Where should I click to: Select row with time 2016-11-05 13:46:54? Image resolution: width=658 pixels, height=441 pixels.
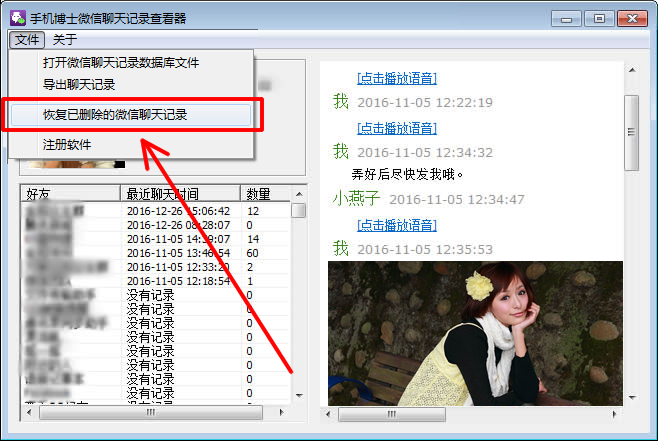click(x=156, y=253)
